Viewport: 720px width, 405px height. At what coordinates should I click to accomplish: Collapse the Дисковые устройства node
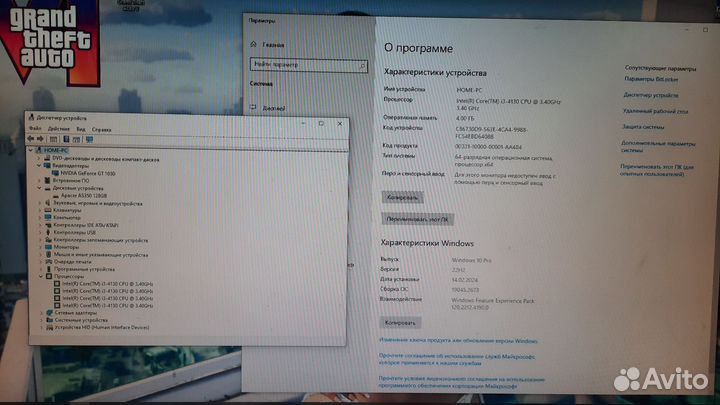coord(39,188)
